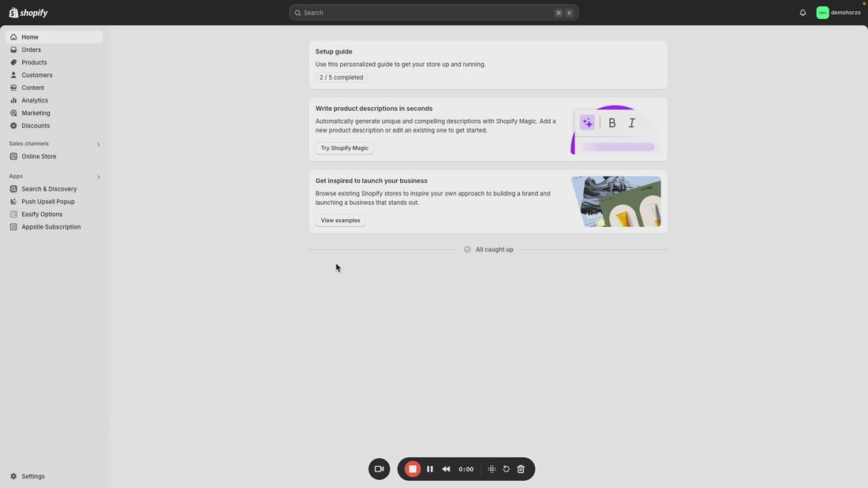The height and width of the screenshot is (488, 868).
Task: Open the demohorzo account menu
Action: 839,13
